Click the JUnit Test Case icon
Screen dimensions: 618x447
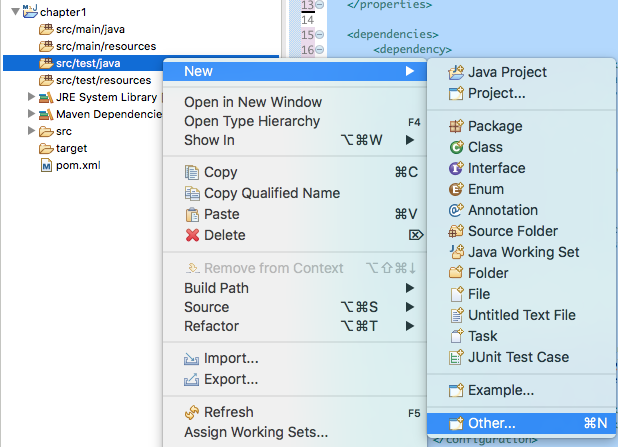coord(456,357)
